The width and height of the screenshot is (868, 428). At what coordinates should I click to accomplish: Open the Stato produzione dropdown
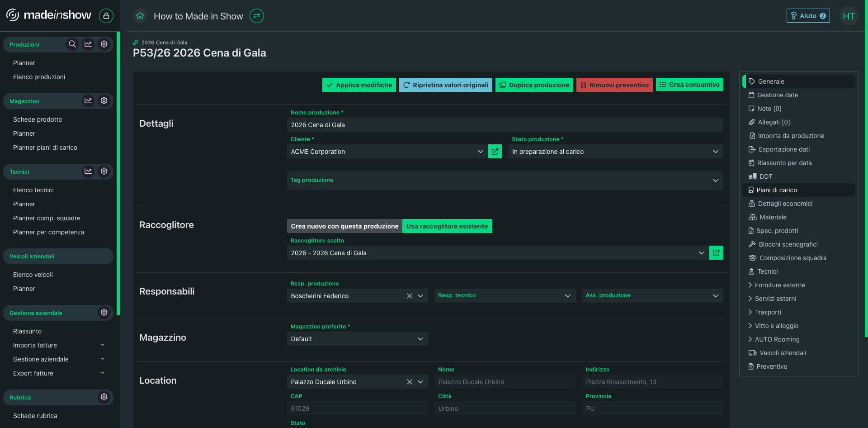coord(615,152)
